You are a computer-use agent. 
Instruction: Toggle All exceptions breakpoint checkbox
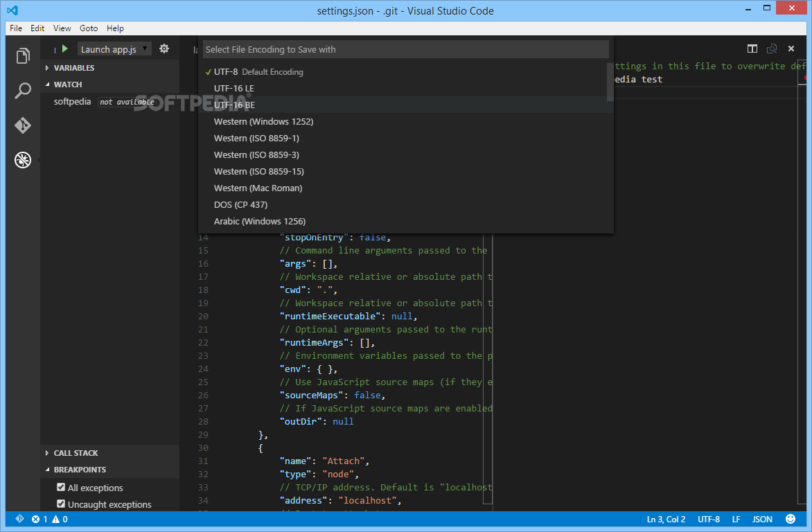click(x=61, y=488)
